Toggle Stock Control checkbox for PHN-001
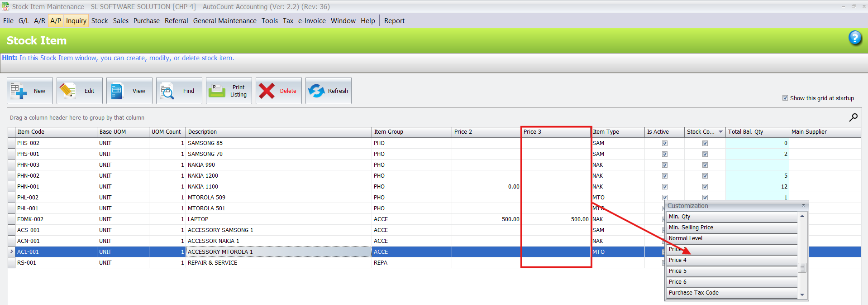 click(705, 187)
